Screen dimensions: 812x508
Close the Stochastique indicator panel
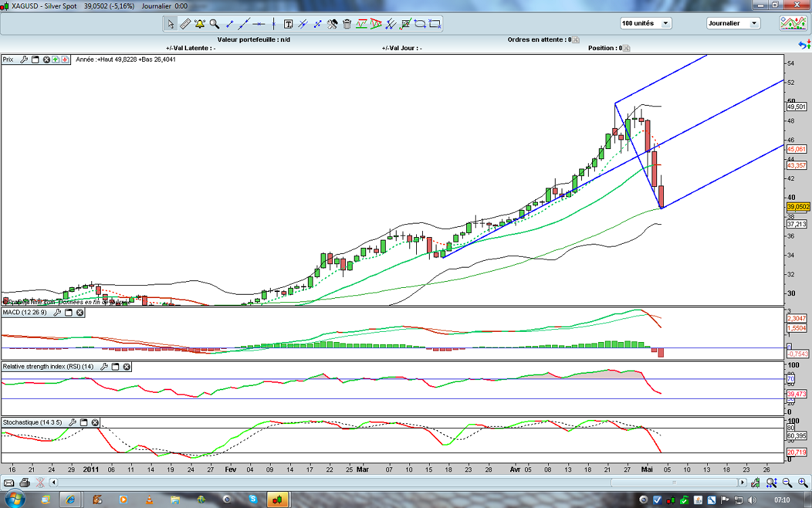tap(95, 422)
